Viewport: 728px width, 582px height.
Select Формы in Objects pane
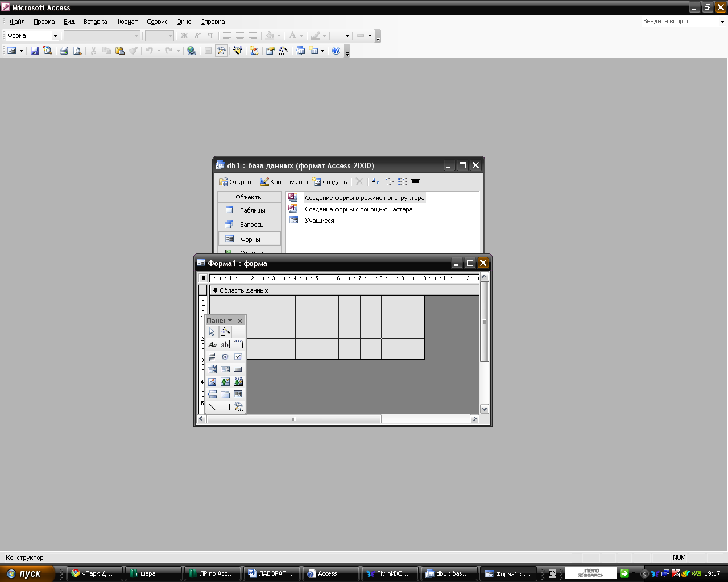click(249, 239)
